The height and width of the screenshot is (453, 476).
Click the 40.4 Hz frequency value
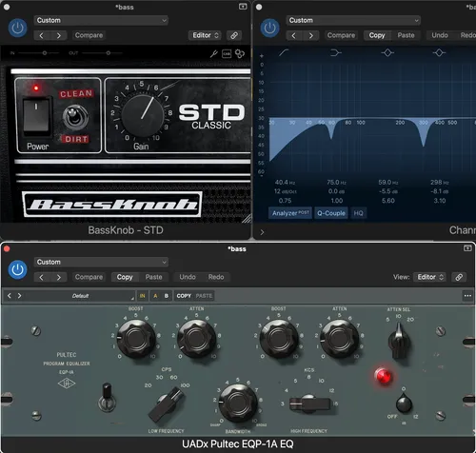pyautogui.click(x=285, y=183)
